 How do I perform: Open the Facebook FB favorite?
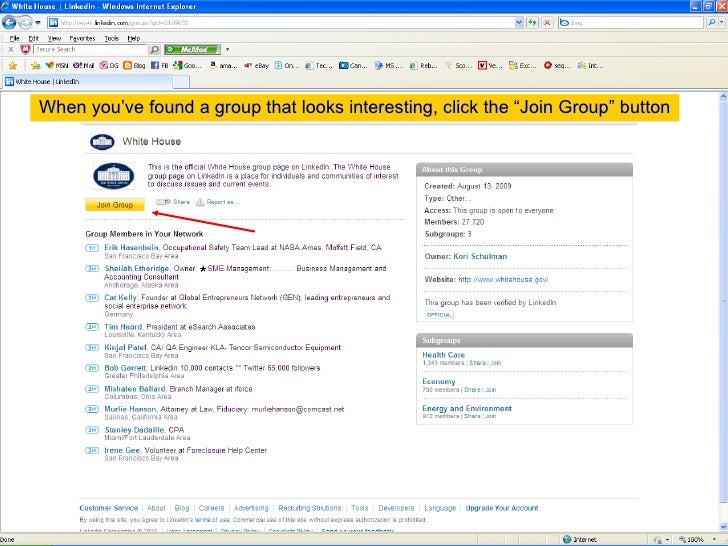click(160, 65)
